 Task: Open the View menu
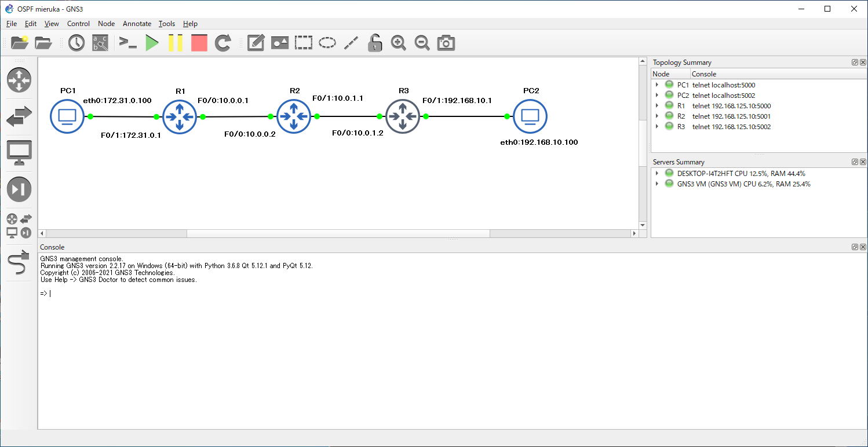click(52, 24)
